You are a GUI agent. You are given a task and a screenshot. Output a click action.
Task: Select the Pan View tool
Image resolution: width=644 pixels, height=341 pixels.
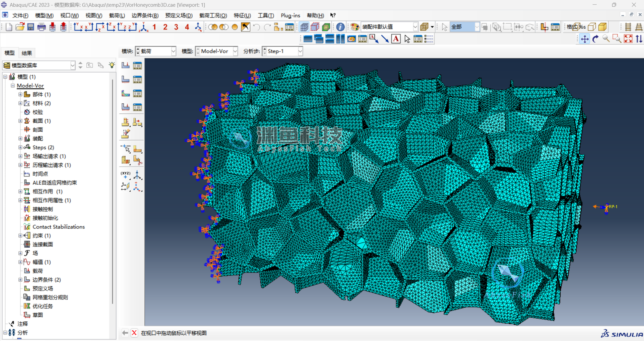coord(584,39)
